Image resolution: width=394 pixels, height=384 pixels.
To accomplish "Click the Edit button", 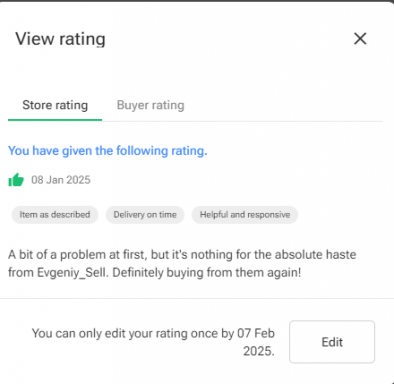I will 332,342.
